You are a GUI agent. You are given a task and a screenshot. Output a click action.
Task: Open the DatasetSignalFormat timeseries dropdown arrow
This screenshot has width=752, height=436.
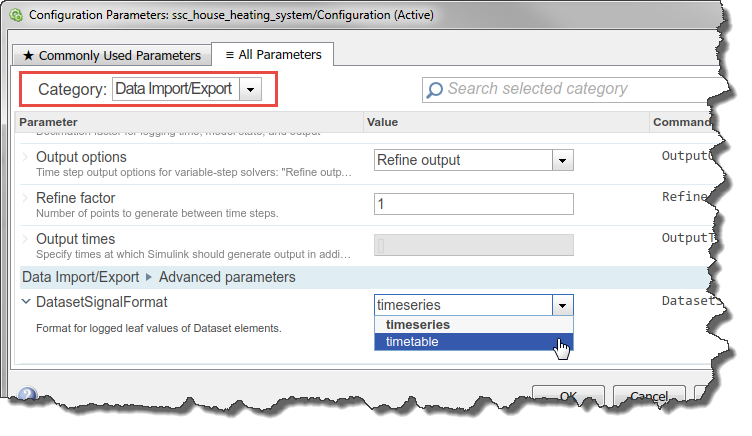click(563, 305)
